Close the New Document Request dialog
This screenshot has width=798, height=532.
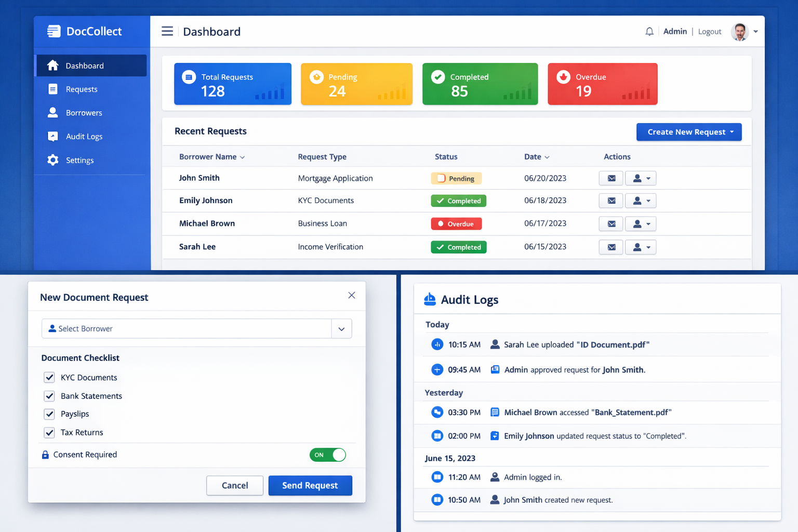[352, 295]
